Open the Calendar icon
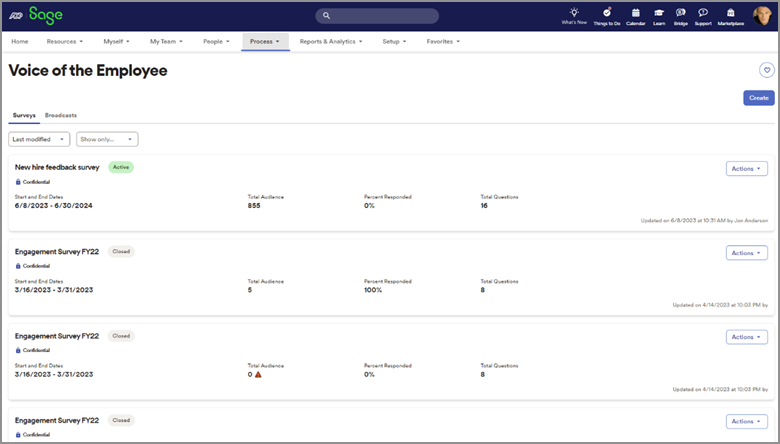 click(x=635, y=14)
